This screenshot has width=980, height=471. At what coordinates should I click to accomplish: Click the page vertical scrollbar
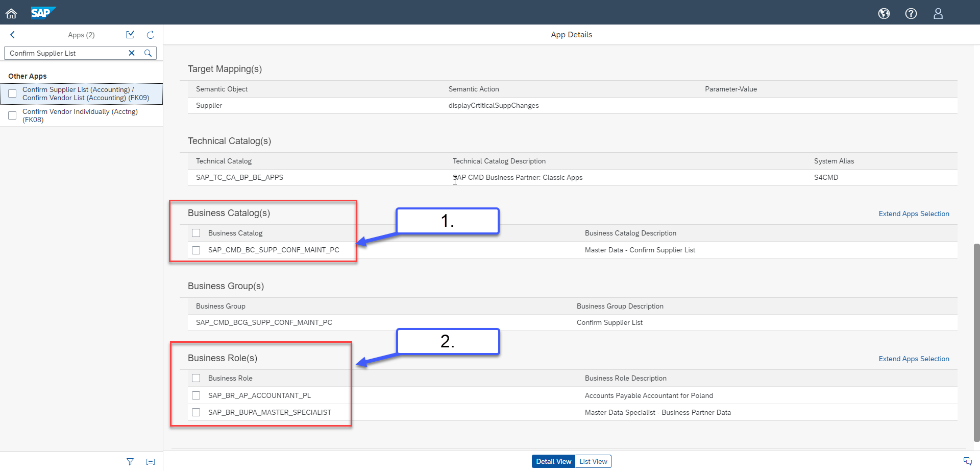tap(976, 342)
